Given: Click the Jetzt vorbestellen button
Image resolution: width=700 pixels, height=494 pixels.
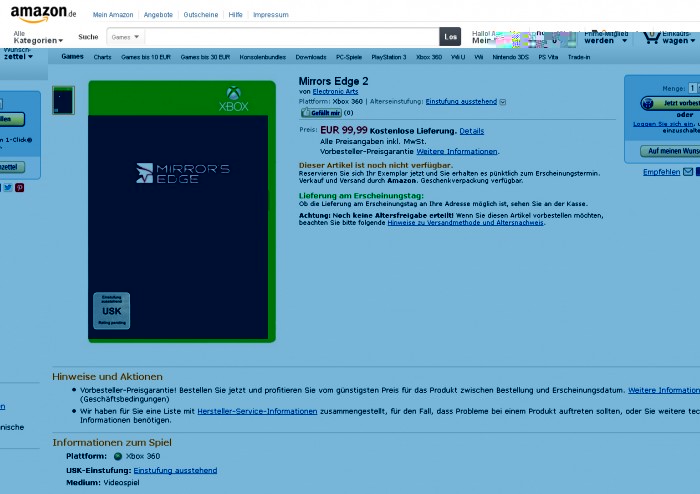Looking at the screenshot, I should point(672,103).
